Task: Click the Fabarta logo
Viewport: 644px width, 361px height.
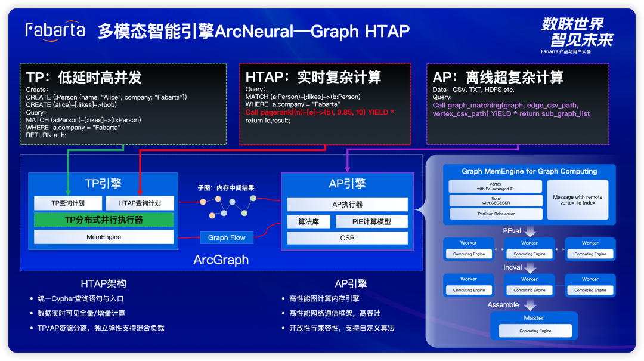Action: (x=55, y=31)
